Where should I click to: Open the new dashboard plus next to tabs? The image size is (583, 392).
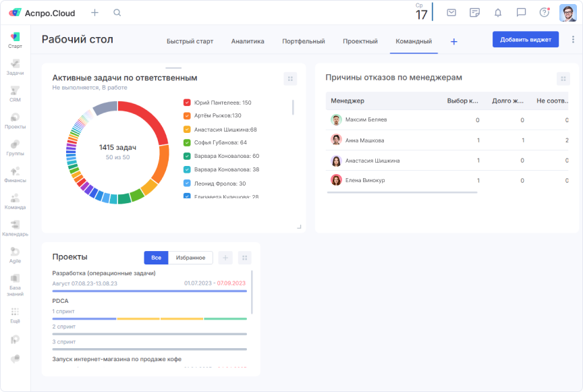tap(453, 40)
